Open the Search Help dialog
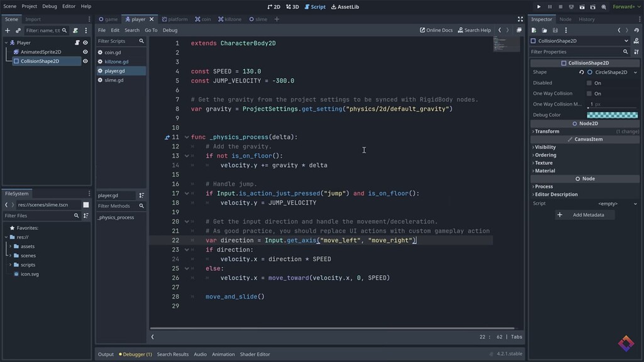Image resolution: width=644 pixels, height=362 pixels. [x=474, y=30]
